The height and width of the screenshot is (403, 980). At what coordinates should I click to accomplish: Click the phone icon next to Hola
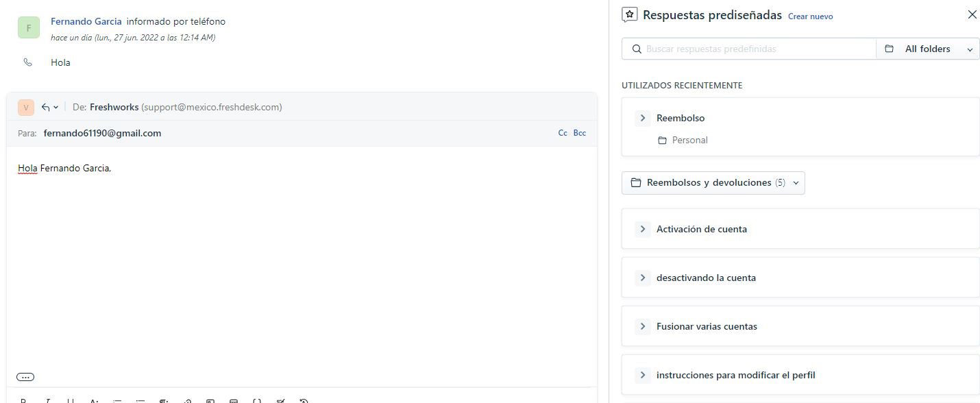(27, 62)
